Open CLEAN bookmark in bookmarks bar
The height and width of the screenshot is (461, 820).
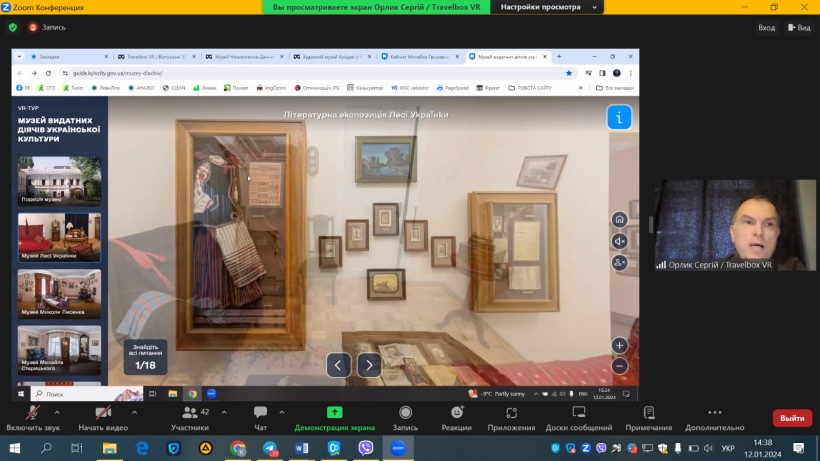pos(174,88)
